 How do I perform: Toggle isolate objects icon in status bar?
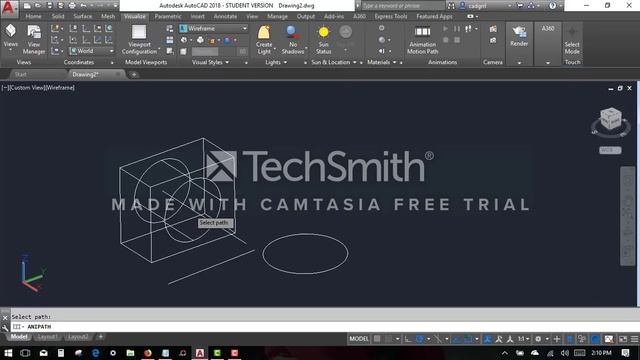click(582, 339)
